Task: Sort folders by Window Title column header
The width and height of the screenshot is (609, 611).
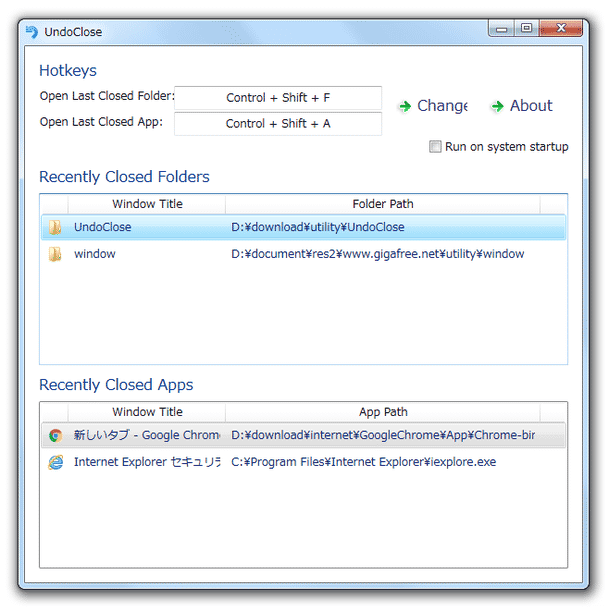Action: click(x=147, y=204)
